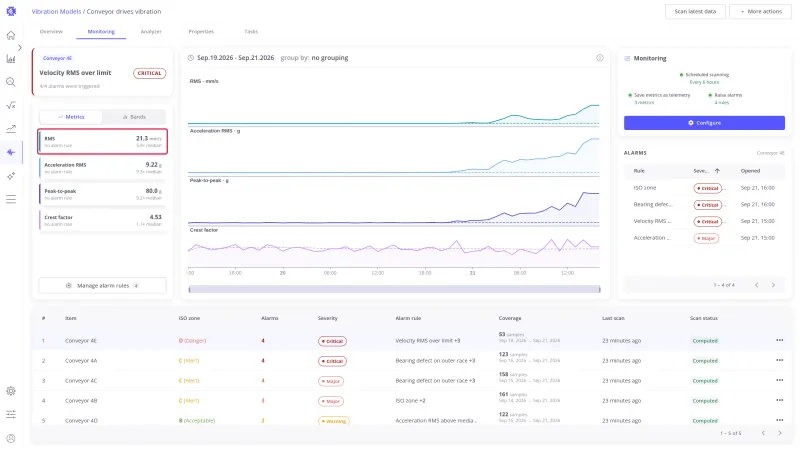This screenshot has height=450, width=800.
Task: Open the trend line forecast sidebar icon
Action: tap(11, 129)
